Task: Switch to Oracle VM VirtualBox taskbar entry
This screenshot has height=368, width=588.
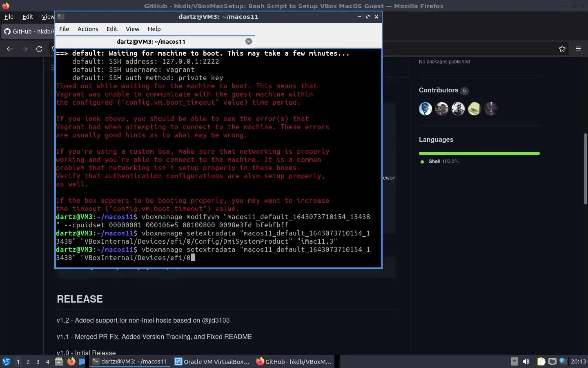Action: (x=212, y=361)
